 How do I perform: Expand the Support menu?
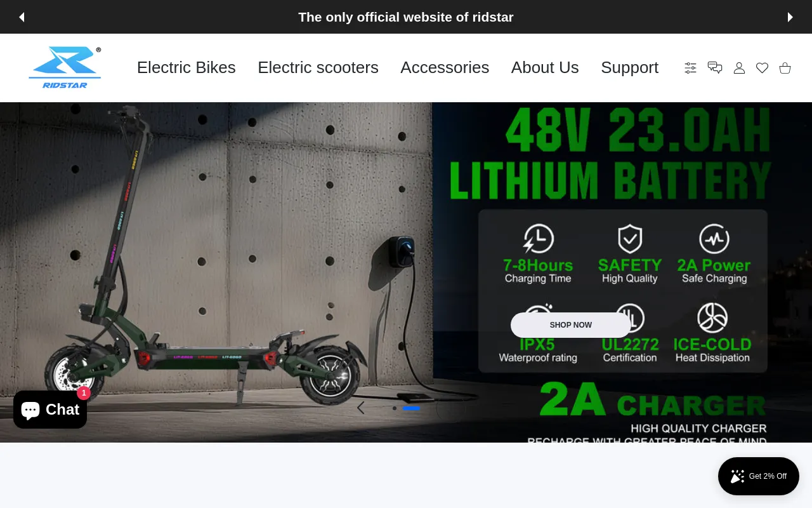(629, 67)
